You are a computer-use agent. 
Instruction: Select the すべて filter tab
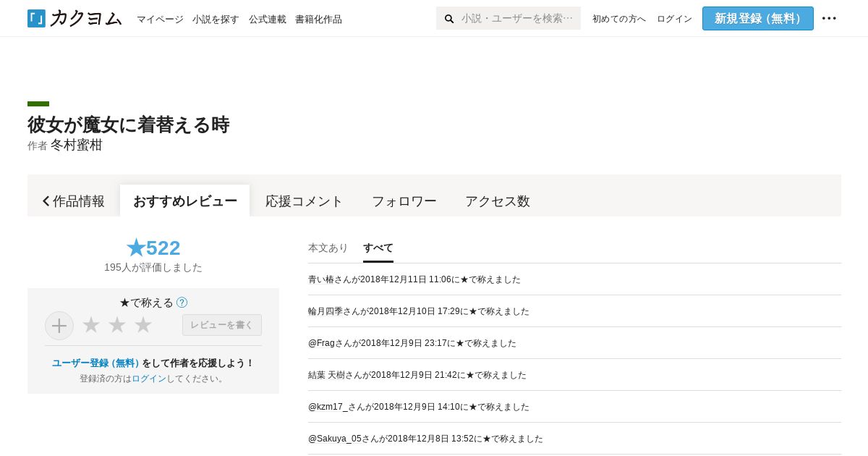click(378, 248)
